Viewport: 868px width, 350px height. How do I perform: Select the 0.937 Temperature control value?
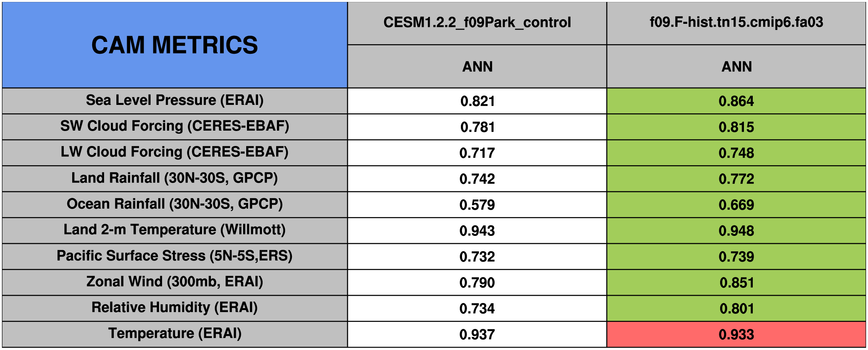point(477,334)
